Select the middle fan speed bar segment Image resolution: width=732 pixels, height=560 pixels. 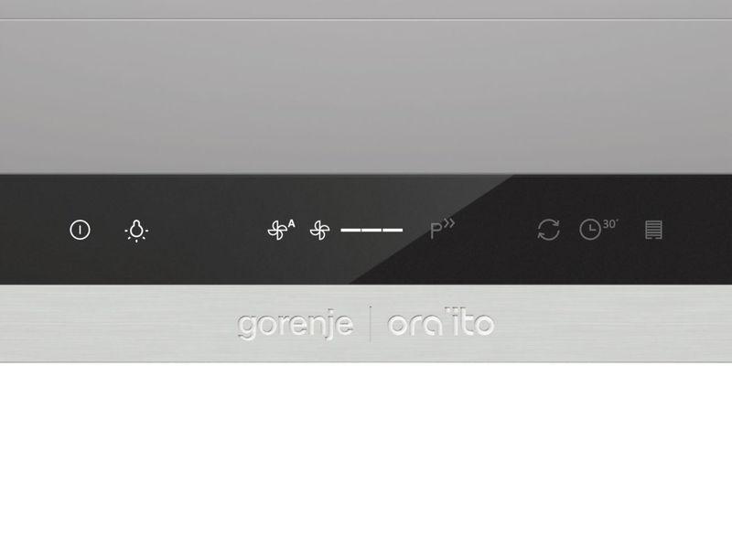[x=371, y=230]
